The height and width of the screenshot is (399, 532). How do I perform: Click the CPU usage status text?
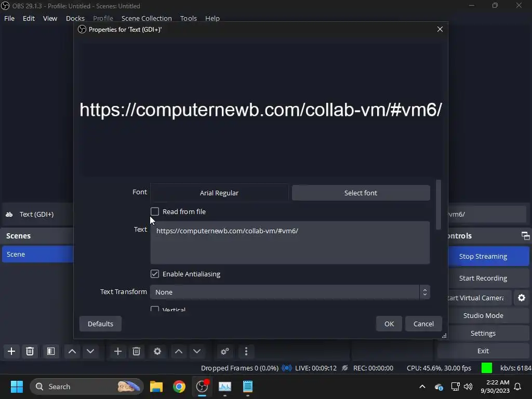[438, 368]
